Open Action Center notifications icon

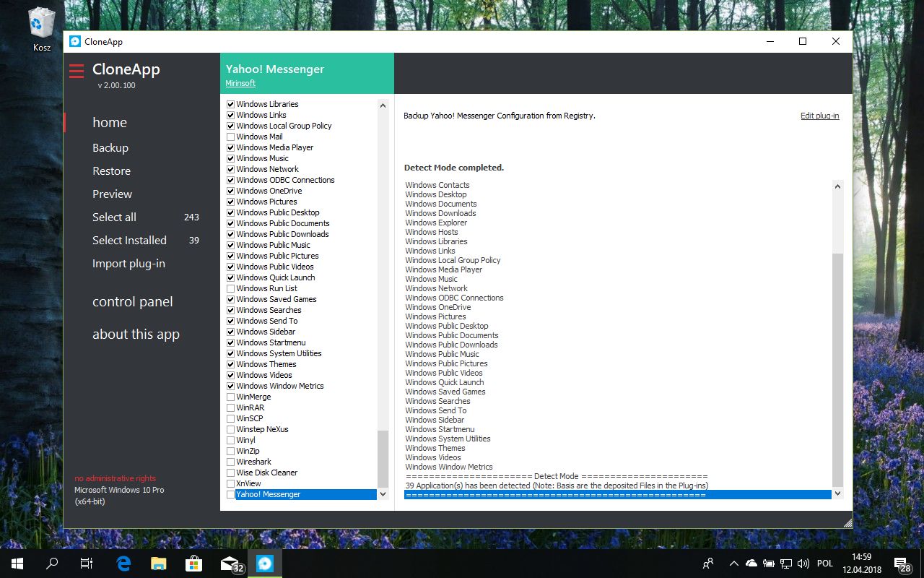tap(901, 564)
